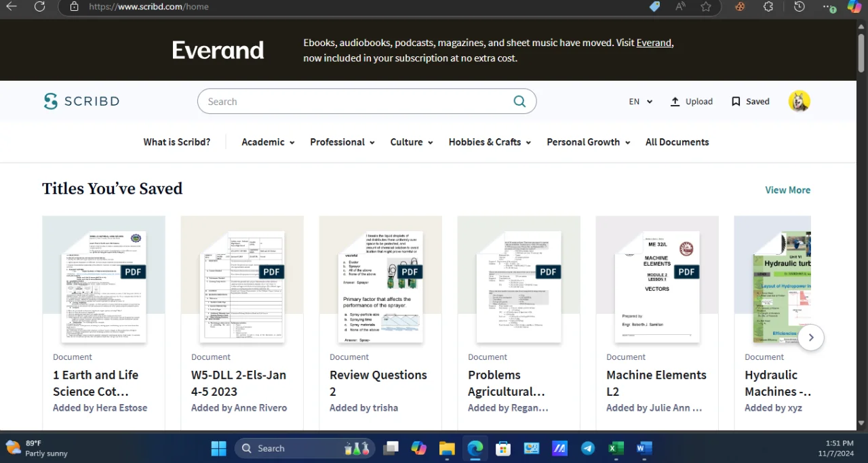Reload the page with the refresh icon
This screenshot has width=868, height=463.
[39, 6]
